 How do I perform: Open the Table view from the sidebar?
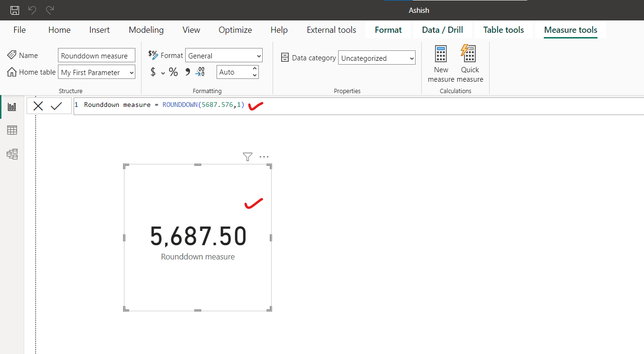coord(12,130)
